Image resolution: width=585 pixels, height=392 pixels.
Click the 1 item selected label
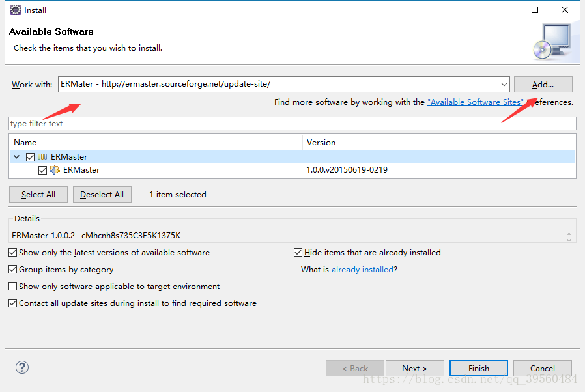178,194
